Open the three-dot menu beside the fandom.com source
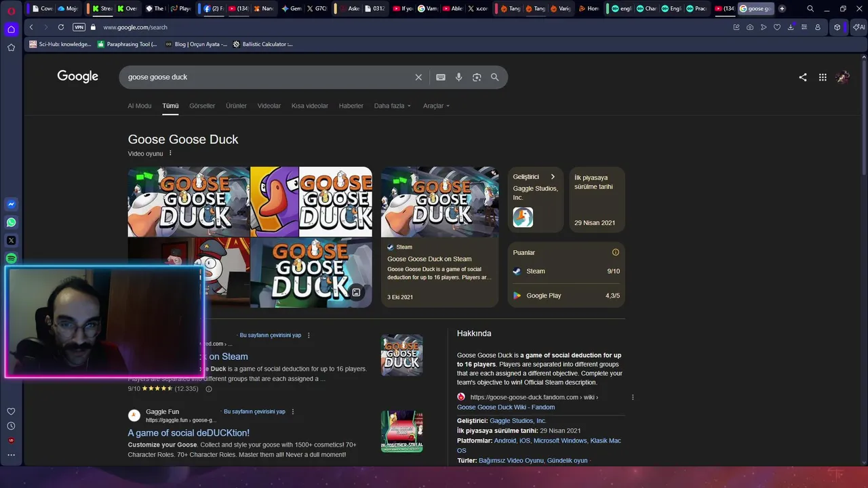 click(633, 397)
